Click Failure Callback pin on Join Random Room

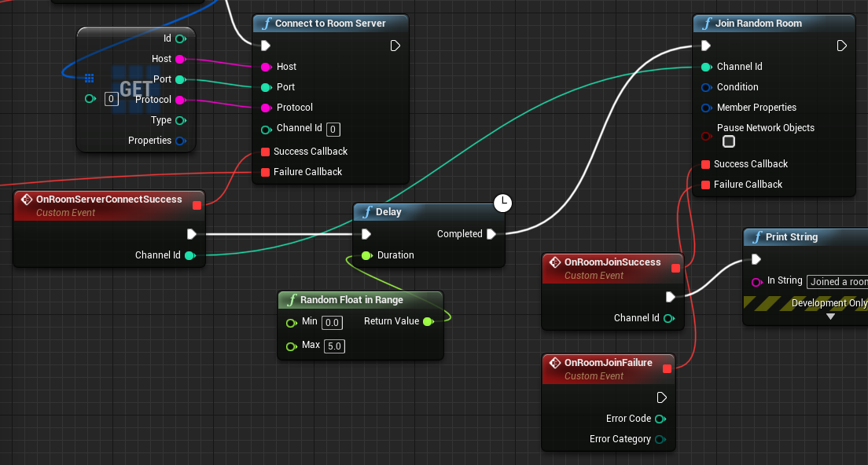click(x=705, y=185)
